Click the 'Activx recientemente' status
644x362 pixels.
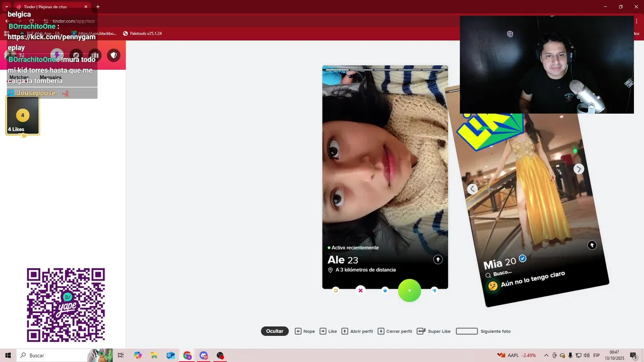tap(355, 247)
